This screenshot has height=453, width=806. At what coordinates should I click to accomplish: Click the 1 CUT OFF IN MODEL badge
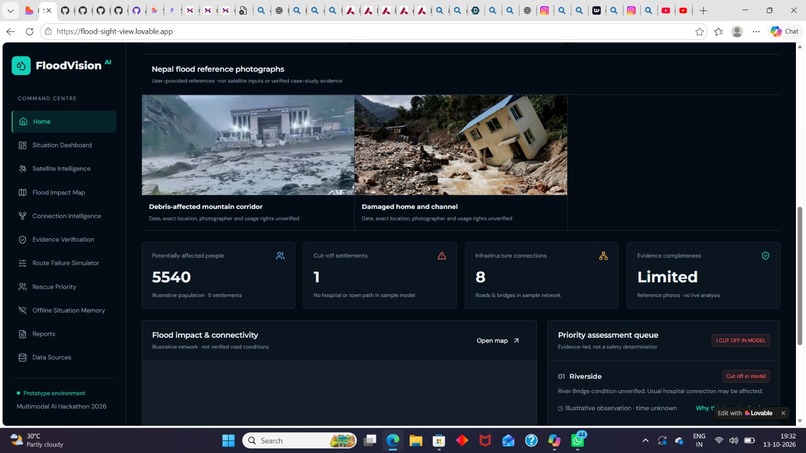point(741,340)
